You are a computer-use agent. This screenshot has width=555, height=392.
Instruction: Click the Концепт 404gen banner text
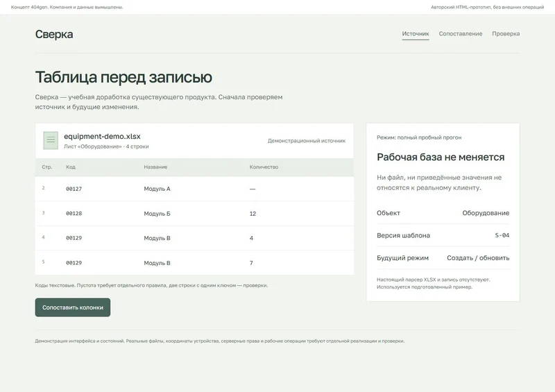pos(67,7)
